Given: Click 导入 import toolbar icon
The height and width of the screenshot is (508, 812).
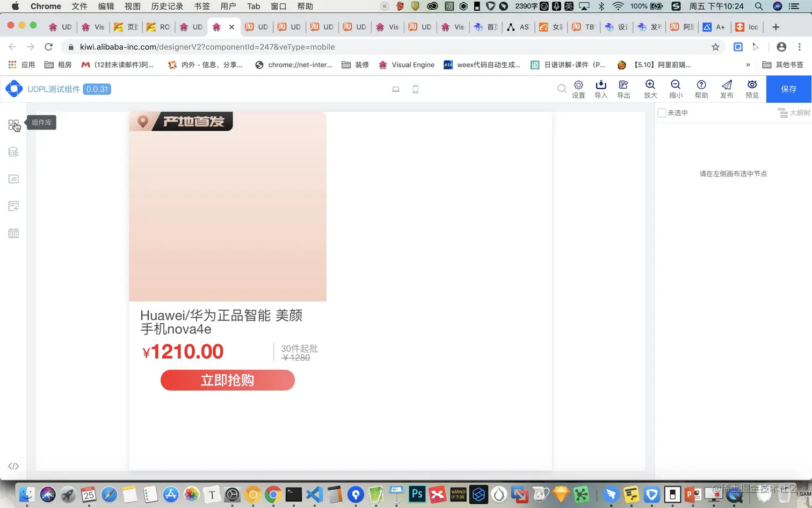Looking at the screenshot, I should coord(601,89).
